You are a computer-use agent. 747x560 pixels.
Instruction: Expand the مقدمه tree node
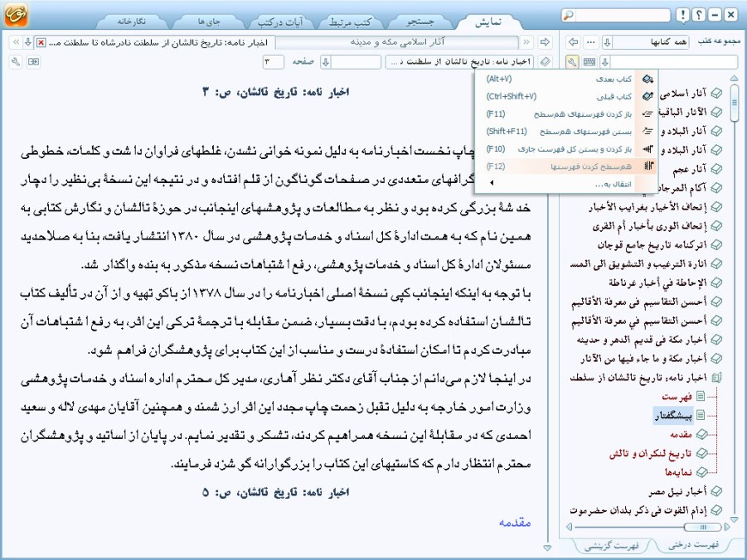coord(701,434)
